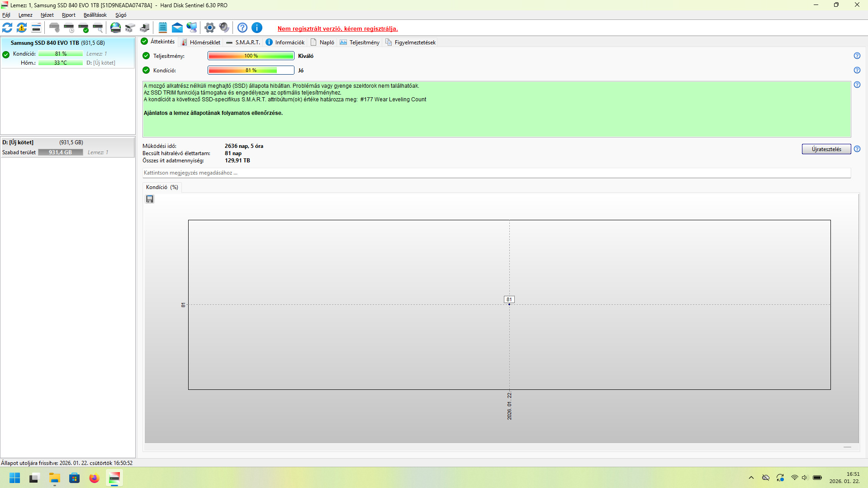This screenshot has width=868, height=488.
Task: Click the Task View taskbar icon
Action: tap(34, 478)
